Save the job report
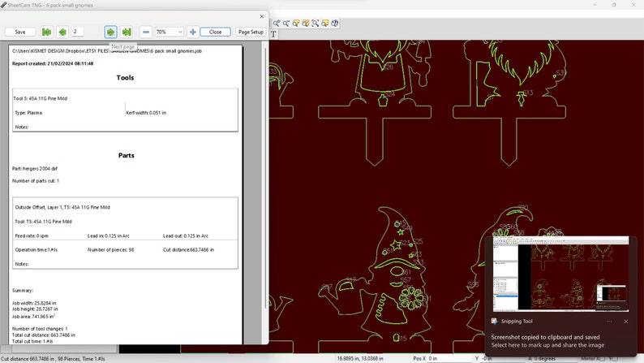 click(x=20, y=32)
